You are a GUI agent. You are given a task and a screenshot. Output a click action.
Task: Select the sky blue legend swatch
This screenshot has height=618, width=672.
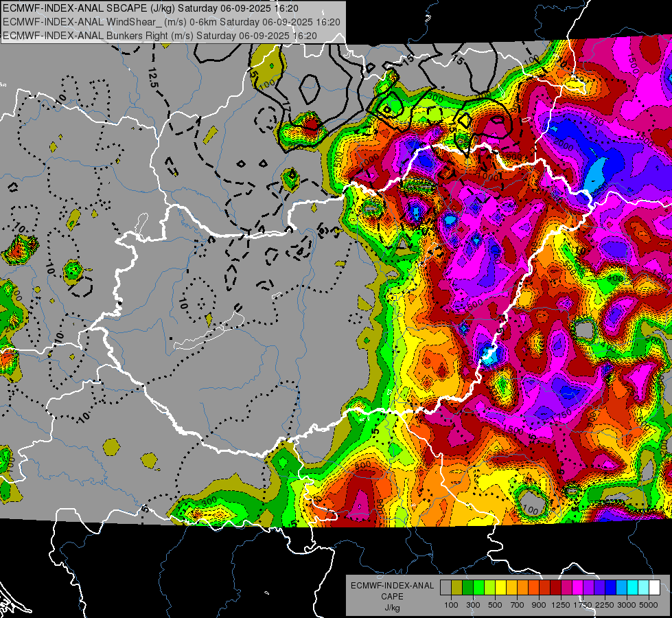coord(621,588)
